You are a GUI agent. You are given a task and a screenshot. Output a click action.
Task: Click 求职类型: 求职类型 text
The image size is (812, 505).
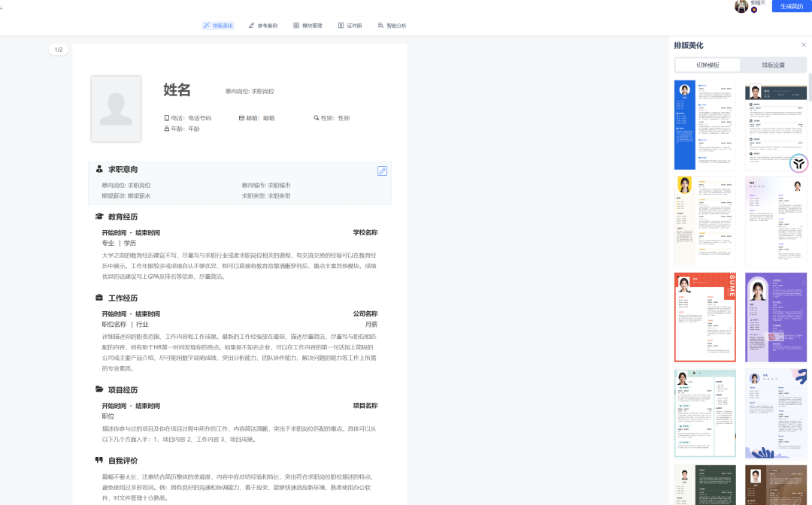266,196
